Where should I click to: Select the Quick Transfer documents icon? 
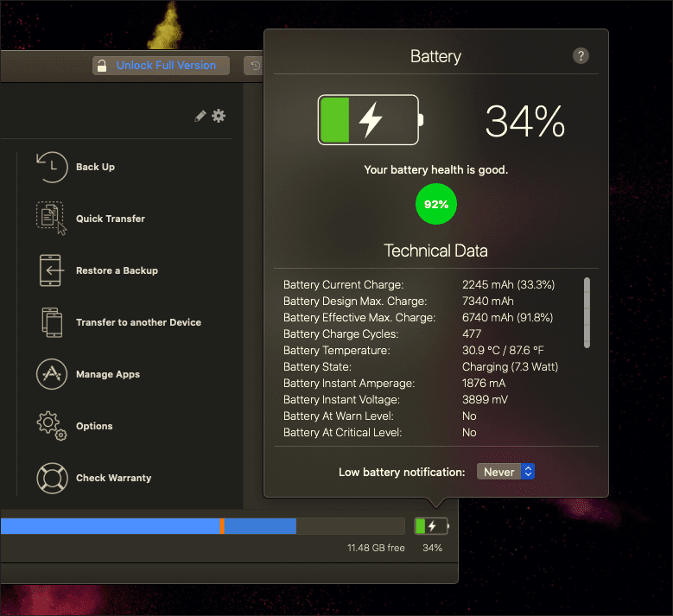pos(51,218)
